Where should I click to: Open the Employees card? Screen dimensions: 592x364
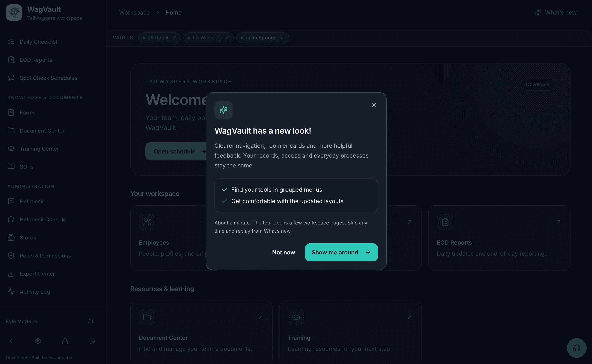pos(168,238)
